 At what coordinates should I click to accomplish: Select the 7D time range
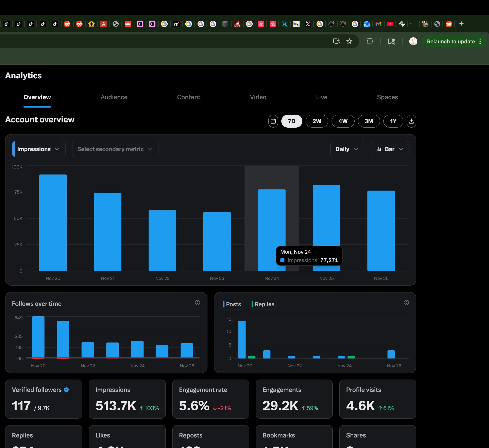pyautogui.click(x=291, y=121)
